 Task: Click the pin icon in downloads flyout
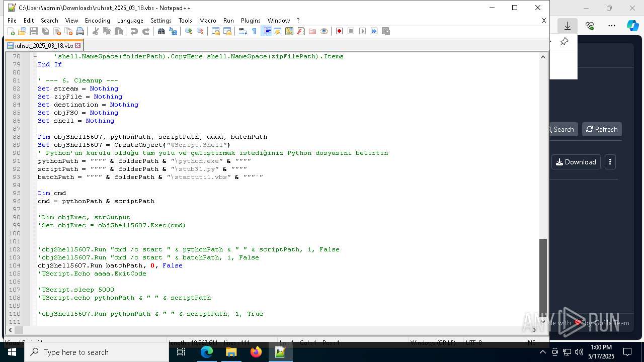[564, 42]
